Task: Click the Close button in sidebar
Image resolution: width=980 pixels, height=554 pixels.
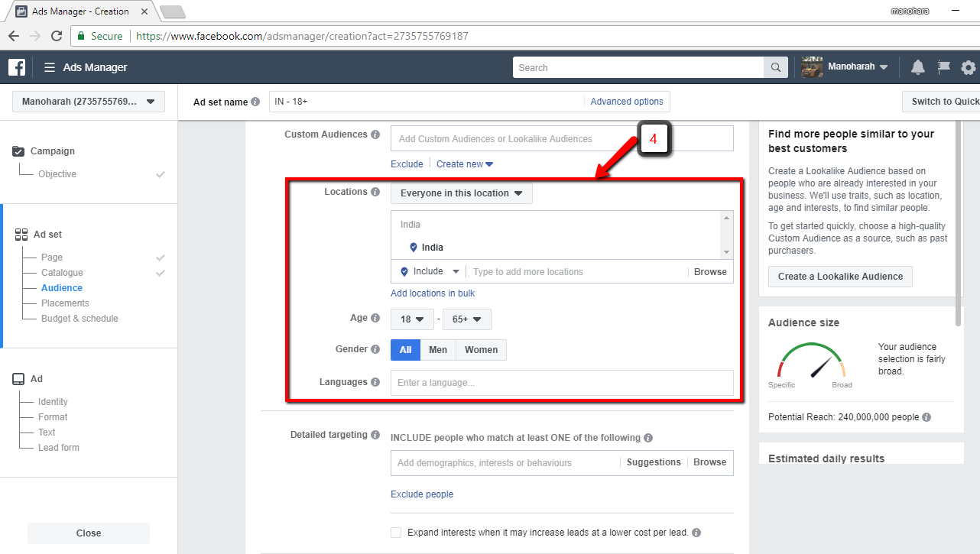Action: 89,533
